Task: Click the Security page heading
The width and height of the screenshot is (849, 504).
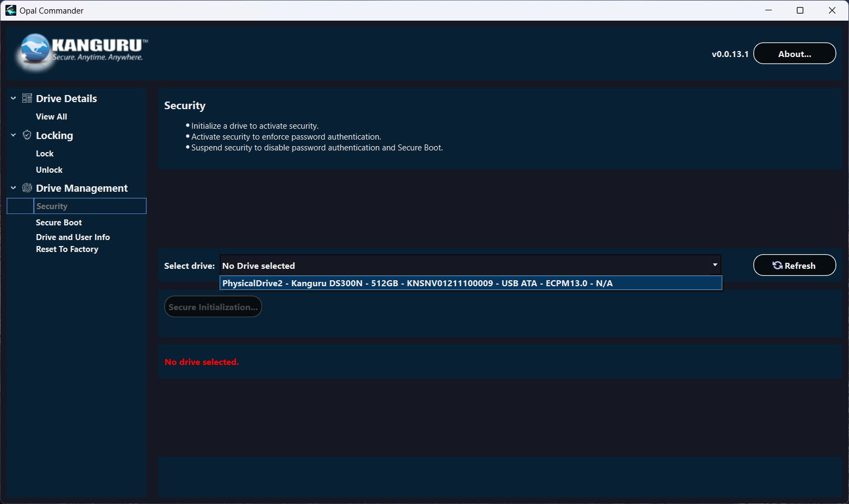Action: tap(185, 106)
